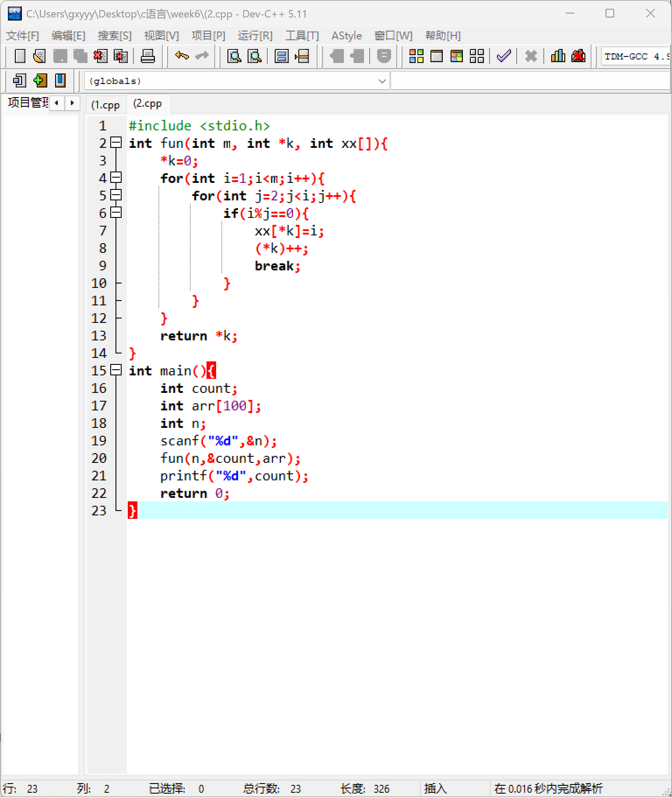Open the 文件[F] menu
672x798 pixels.
(22, 35)
